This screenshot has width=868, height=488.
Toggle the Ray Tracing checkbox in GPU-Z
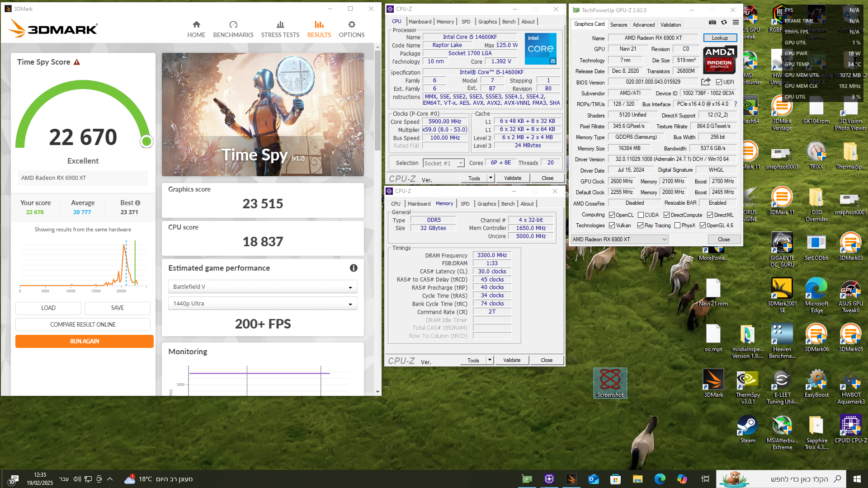pos(640,225)
